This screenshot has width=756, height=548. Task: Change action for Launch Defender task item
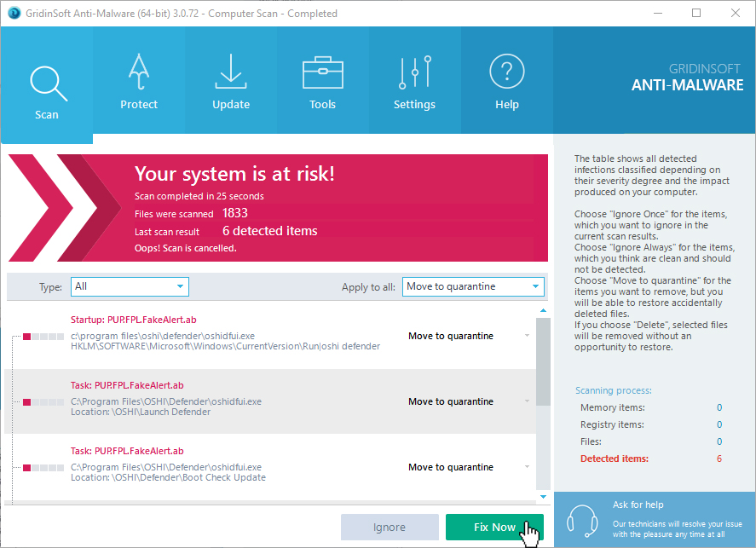469,401
